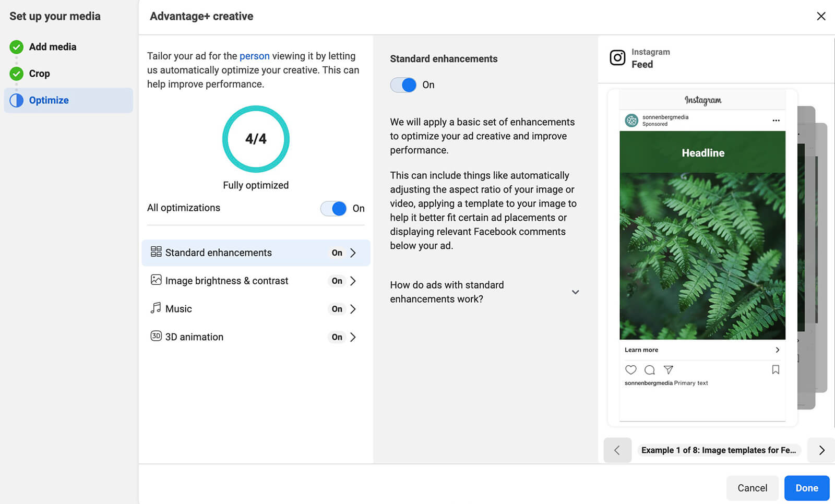835x504 pixels.
Task: Turn off the All optimizations toggle
Action: click(x=333, y=209)
